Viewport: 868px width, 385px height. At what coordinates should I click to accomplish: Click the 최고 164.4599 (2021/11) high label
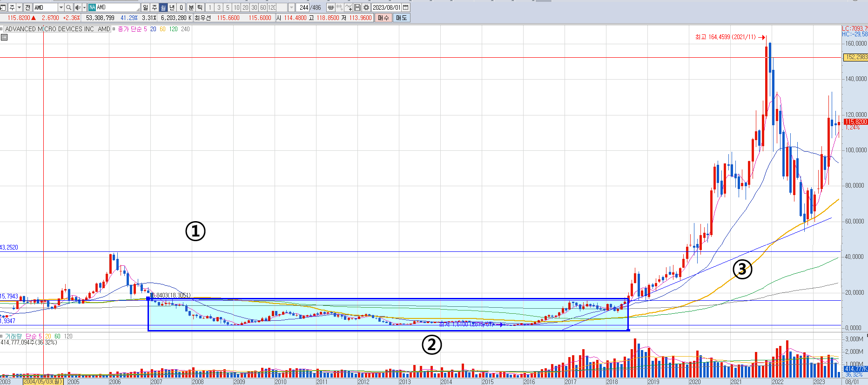pos(726,37)
